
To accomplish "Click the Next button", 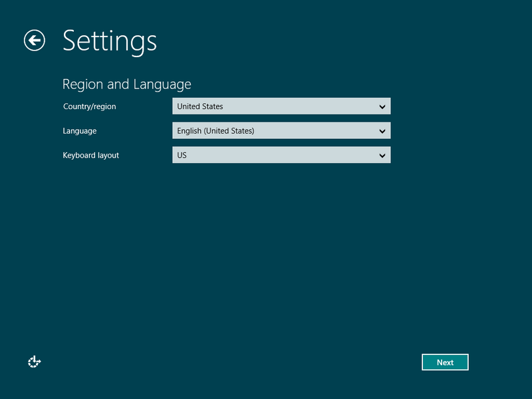I will (445, 362).
